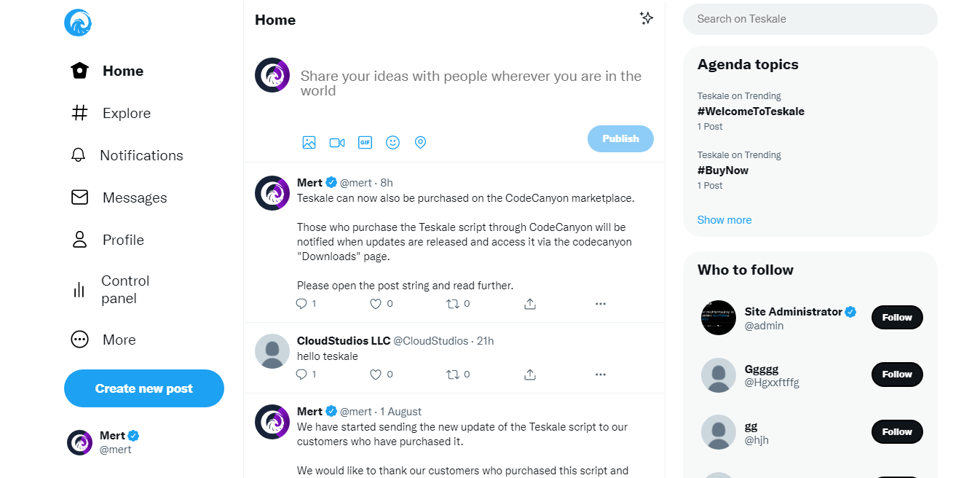Open three-dot menu on 'hello teskale' post

point(601,375)
